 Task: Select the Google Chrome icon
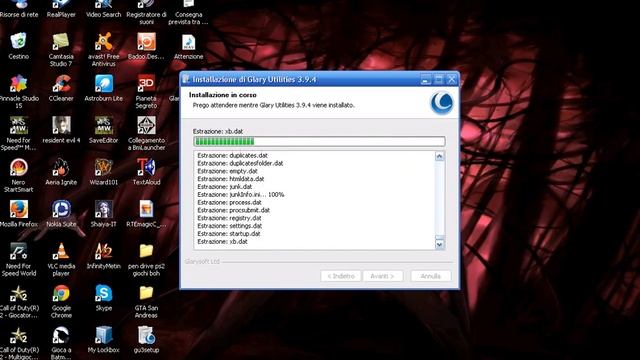click(x=61, y=293)
